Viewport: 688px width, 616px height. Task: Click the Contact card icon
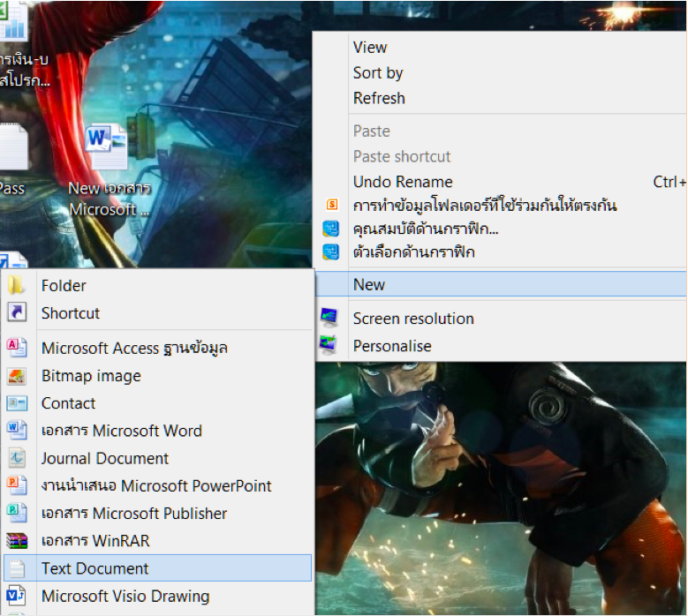[x=17, y=403]
